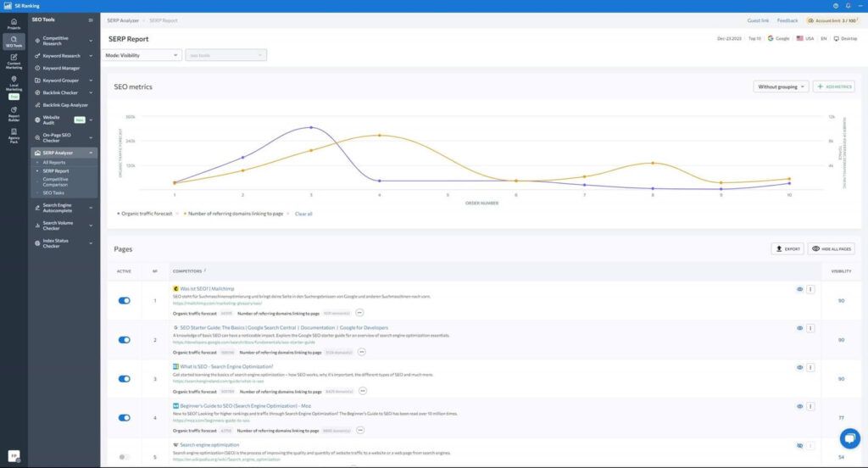Image resolution: width=868 pixels, height=468 pixels.
Task: Expand Backlink Checker menu chevron
Action: click(91, 92)
